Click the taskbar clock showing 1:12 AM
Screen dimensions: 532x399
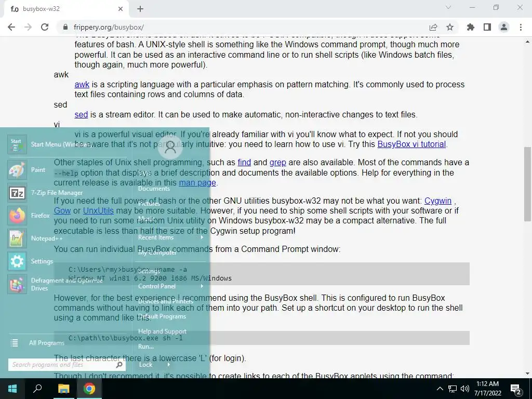(x=487, y=389)
